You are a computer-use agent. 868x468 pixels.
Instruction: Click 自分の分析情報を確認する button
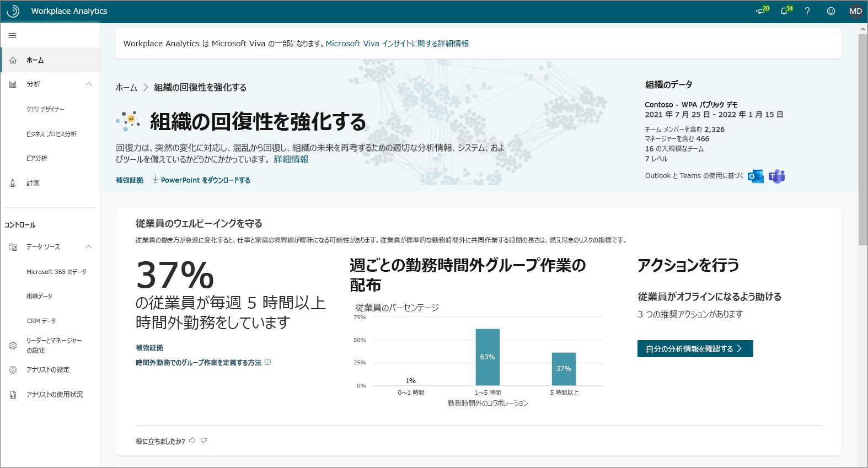pos(695,349)
